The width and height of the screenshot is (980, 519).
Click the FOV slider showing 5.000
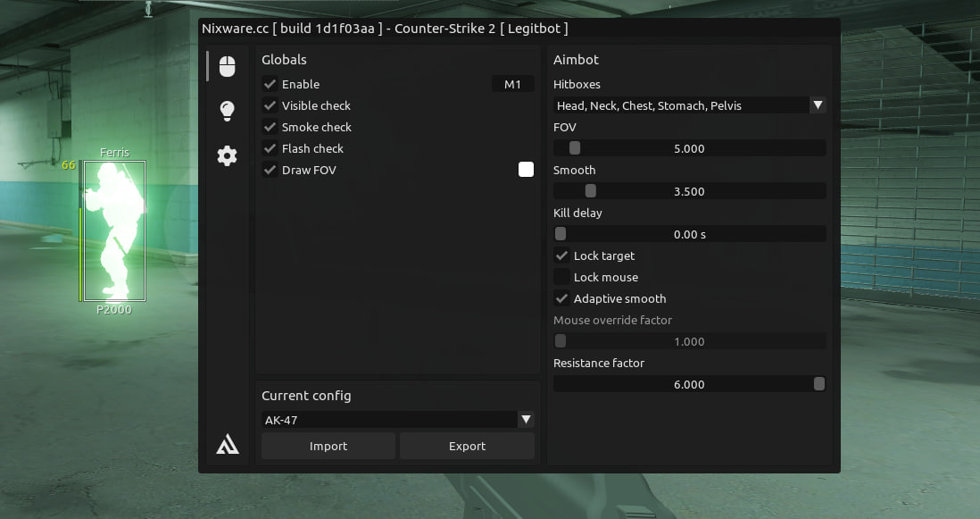(x=689, y=148)
